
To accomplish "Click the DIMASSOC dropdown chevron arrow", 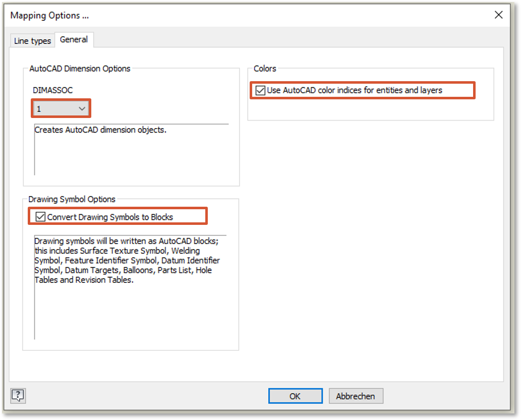I will coord(82,108).
